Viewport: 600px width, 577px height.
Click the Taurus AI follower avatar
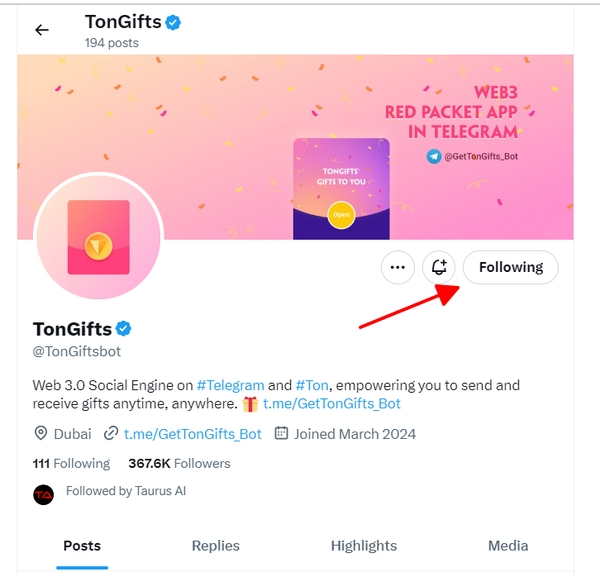(x=43, y=493)
